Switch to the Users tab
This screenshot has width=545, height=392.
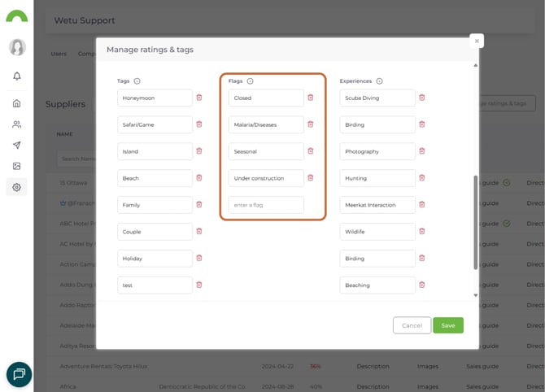[59, 54]
